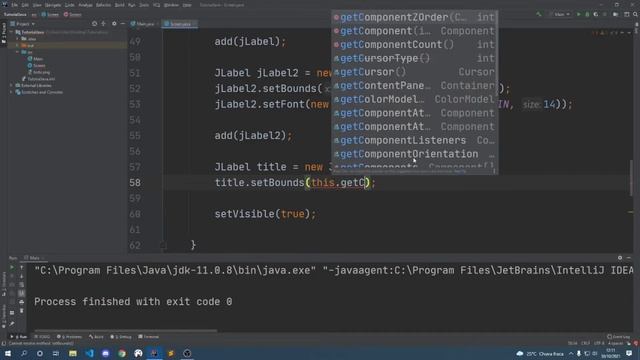
Task: Open the Run menu
Action: [x=131, y=5]
